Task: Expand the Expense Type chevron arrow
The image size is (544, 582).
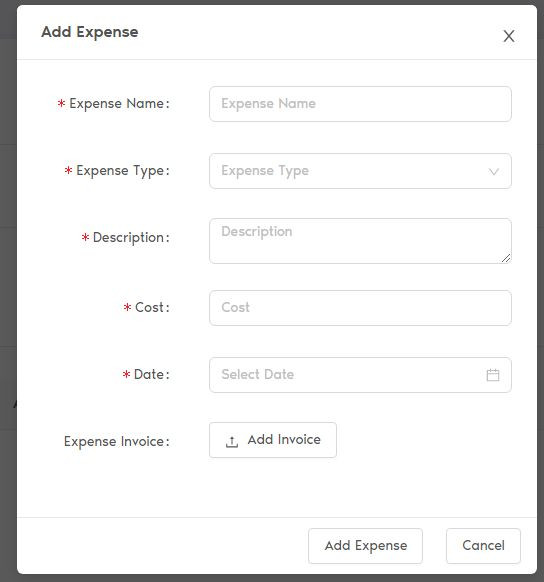Action: point(493,171)
